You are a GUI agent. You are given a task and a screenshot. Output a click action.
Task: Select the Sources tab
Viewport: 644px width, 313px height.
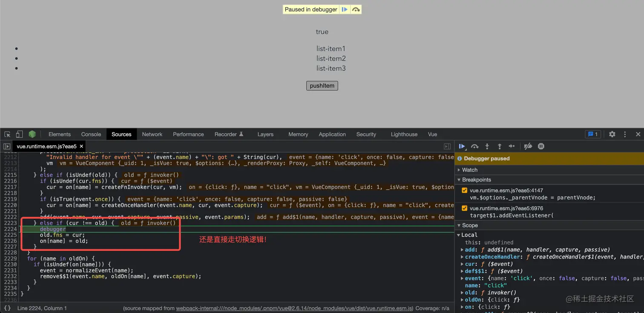coord(121,134)
